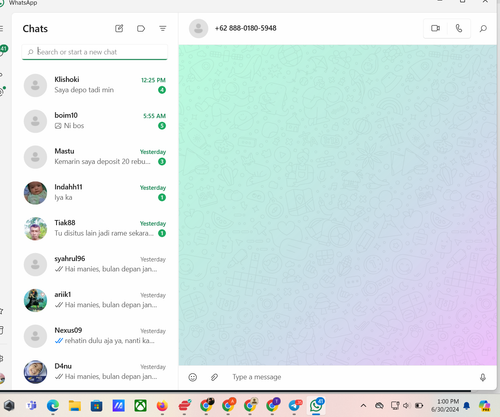Click the phone number +62 888-0180-5948
This screenshot has width=500, height=417.
(246, 28)
